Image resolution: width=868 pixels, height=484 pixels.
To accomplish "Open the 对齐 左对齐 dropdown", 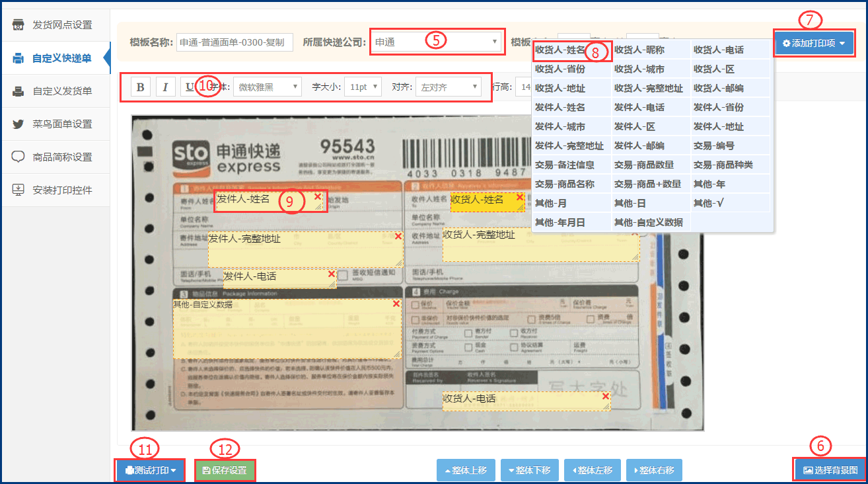I will pyautogui.click(x=449, y=87).
